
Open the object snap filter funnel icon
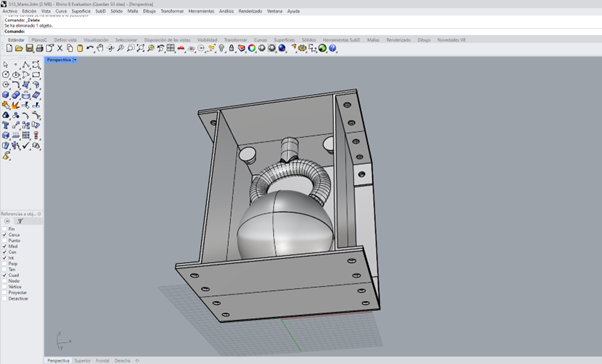tap(20, 221)
